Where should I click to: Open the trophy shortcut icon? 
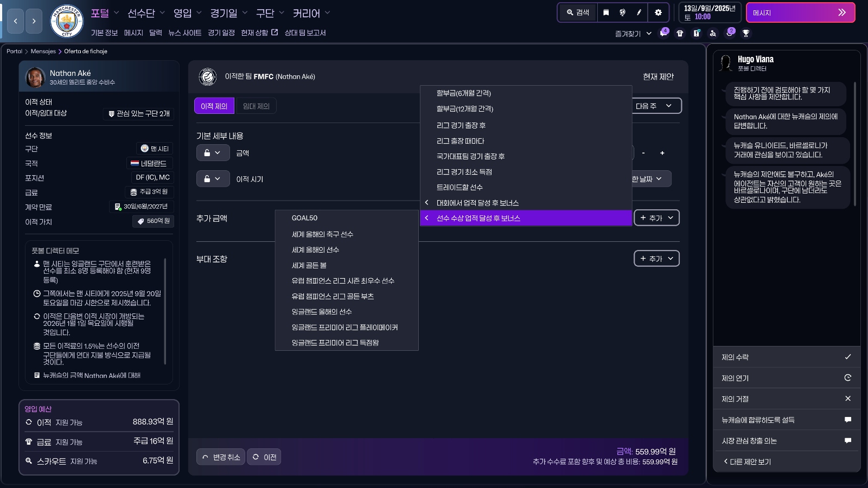tap(746, 33)
